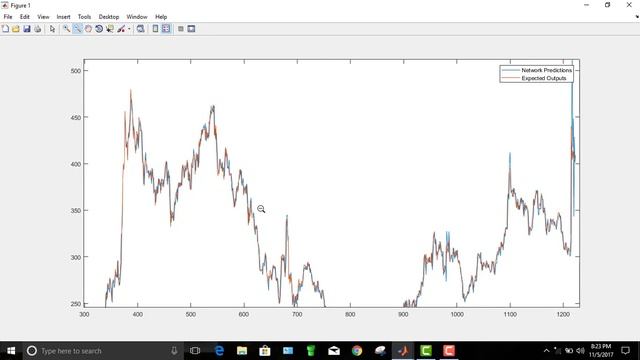640x360 pixels.
Task: Enable the Data Cursor tool
Action: [x=110, y=29]
